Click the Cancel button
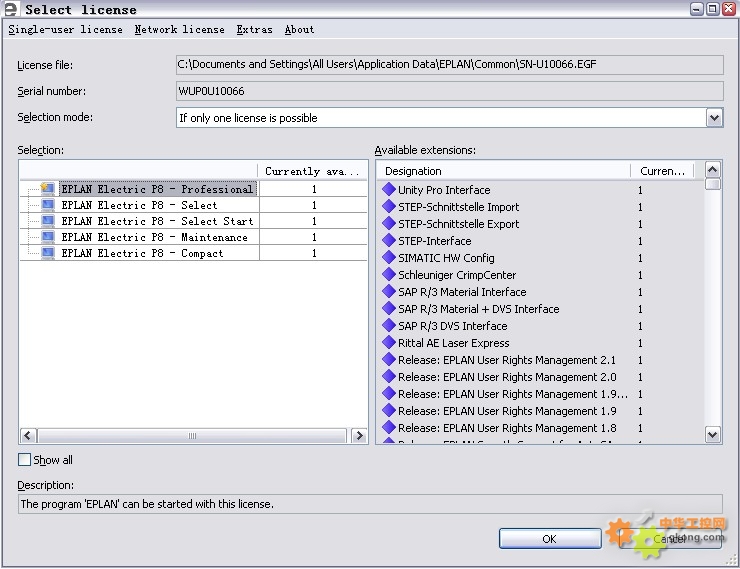 click(x=670, y=538)
